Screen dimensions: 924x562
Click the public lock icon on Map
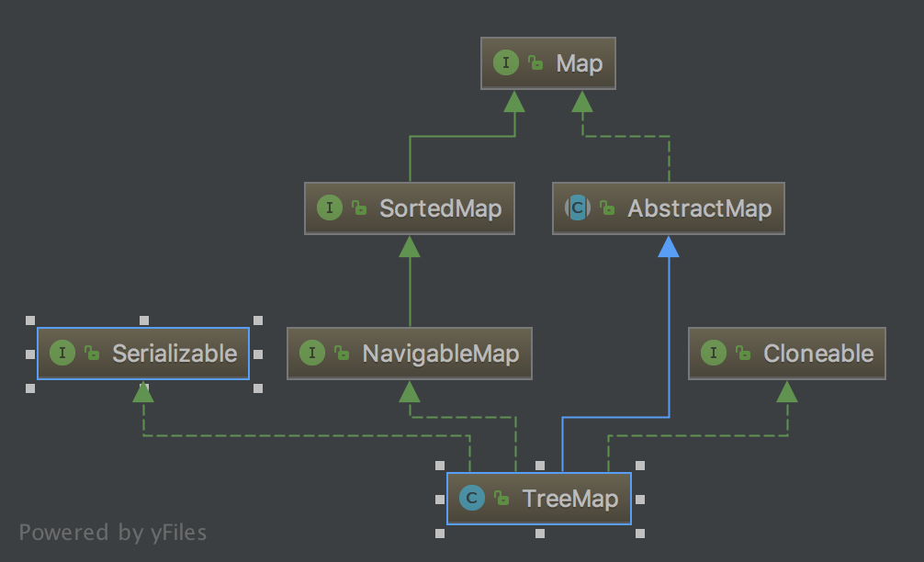point(535,63)
